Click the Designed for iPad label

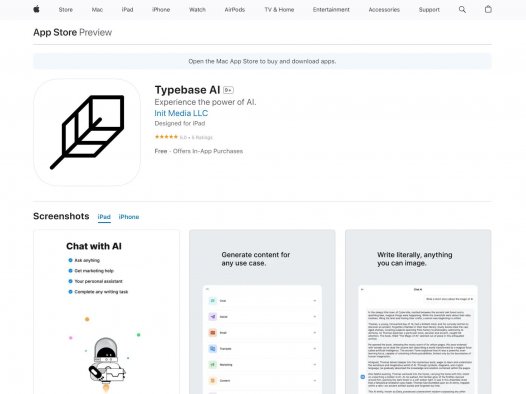point(180,123)
